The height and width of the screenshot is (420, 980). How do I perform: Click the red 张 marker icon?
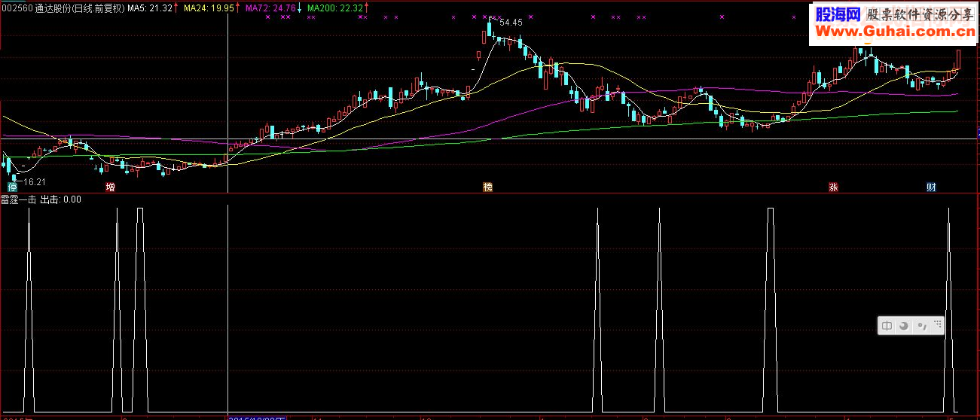[x=833, y=187]
